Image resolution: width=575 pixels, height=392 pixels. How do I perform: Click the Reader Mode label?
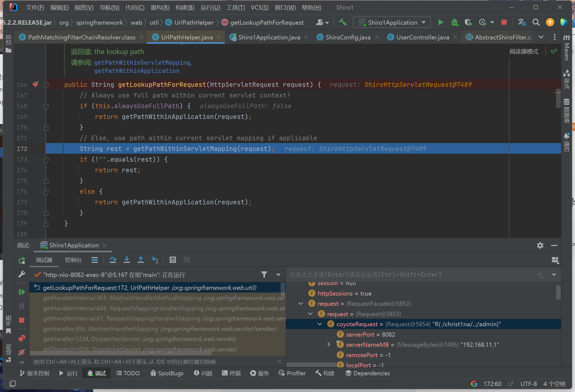coord(524,51)
